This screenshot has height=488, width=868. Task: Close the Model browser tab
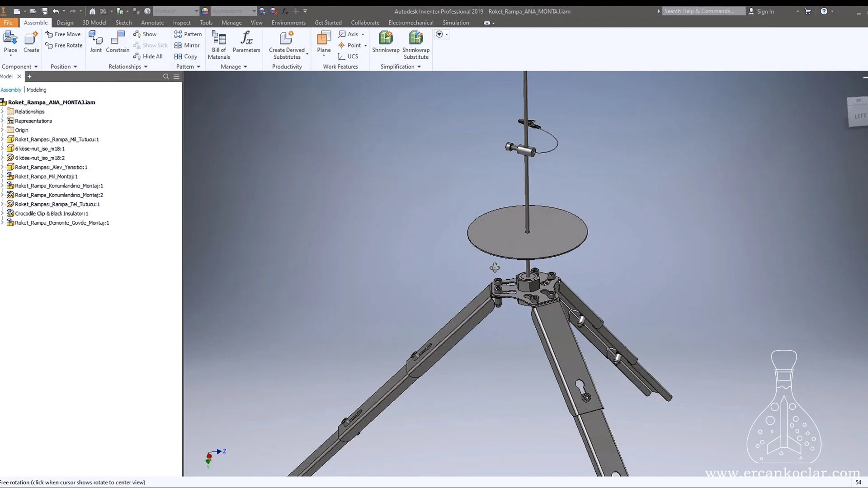tap(19, 76)
